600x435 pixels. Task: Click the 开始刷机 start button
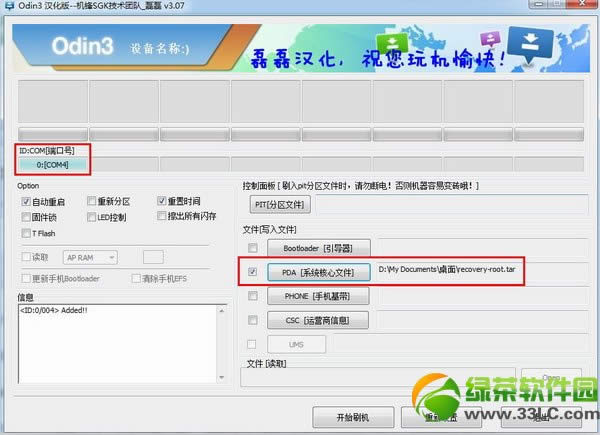click(x=353, y=417)
